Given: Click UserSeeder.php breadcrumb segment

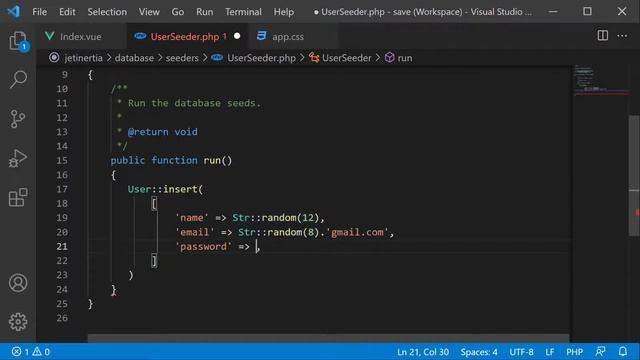Looking at the screenshot, I should pos(261,58).
